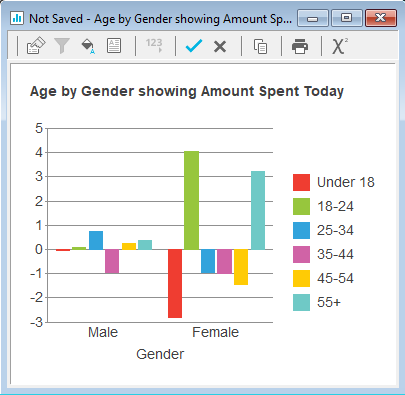Screen dimensions: 405x395
Task: Click the teal 55+ Male bar
Action: point(145,245)
